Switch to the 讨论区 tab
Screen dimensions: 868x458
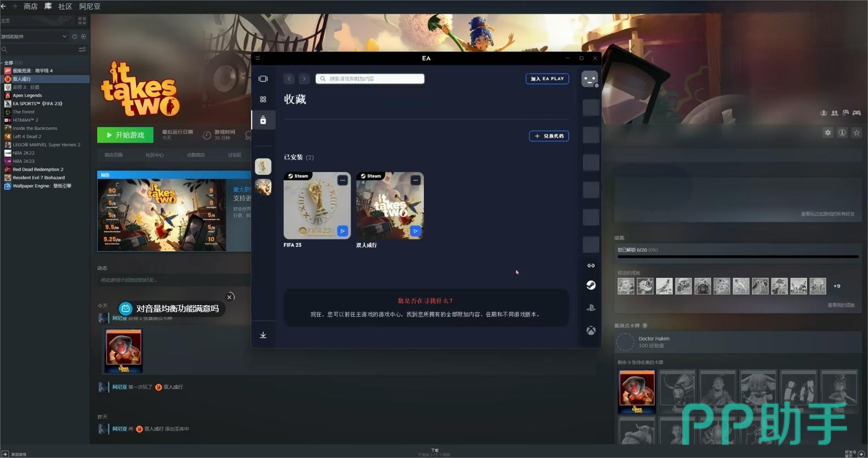(235, 155)
